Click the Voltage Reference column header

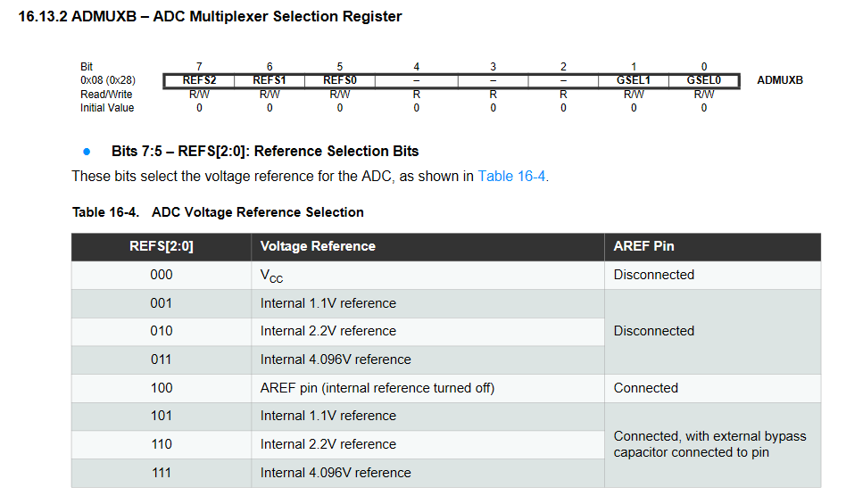tap(427, 246)
